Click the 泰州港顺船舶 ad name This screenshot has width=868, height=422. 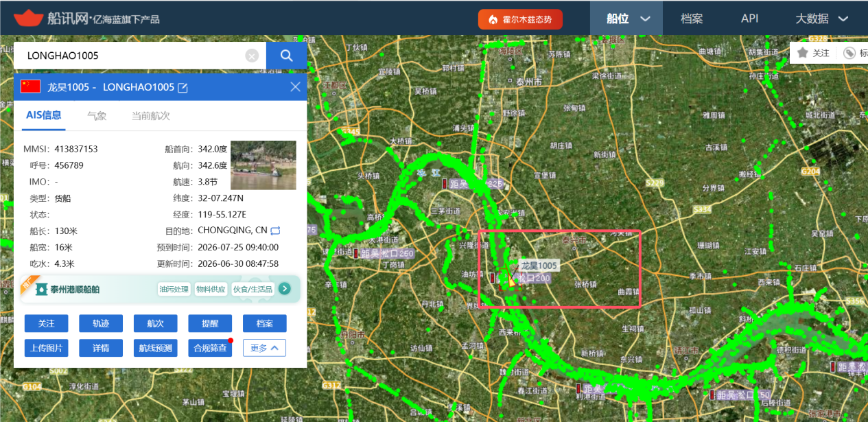(75, 290)
